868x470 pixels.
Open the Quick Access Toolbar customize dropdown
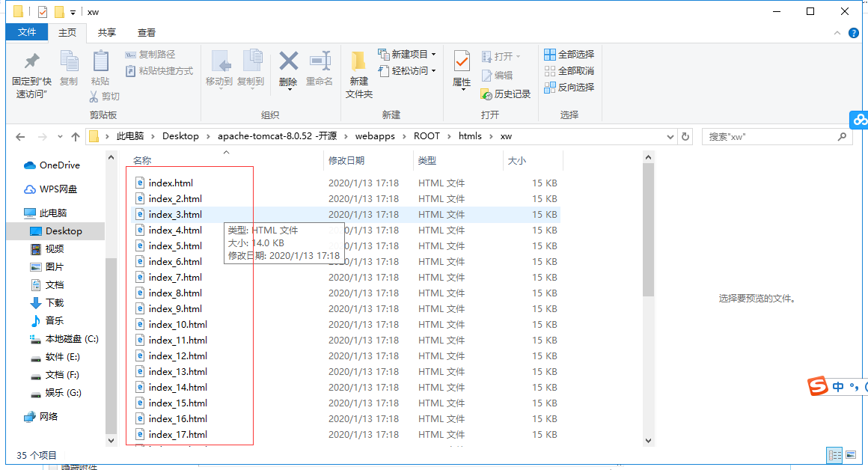(73, 12)
